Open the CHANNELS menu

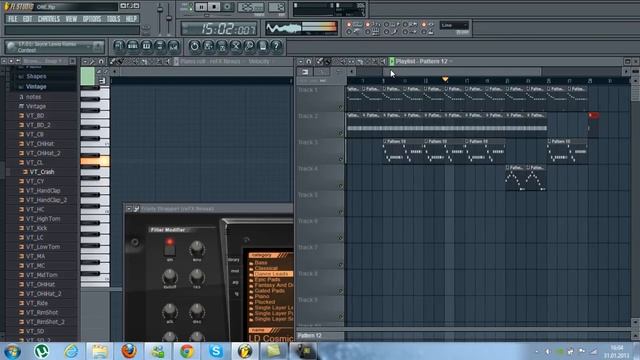tap(49, 19)
